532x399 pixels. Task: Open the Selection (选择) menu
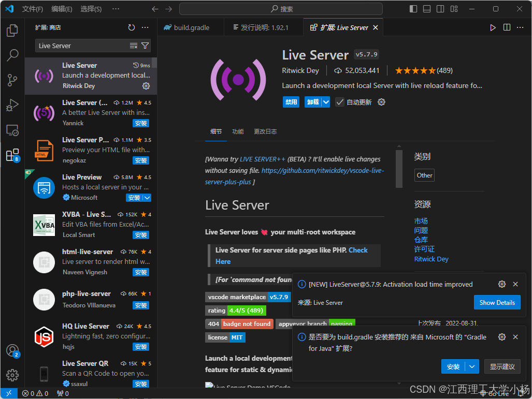tap(91, 9)
